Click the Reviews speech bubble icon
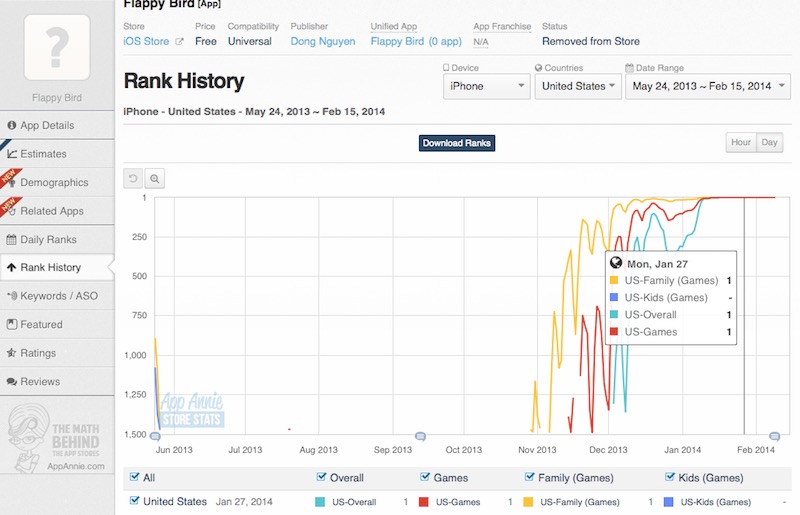The image size is (800, 515). coord(11,381)
